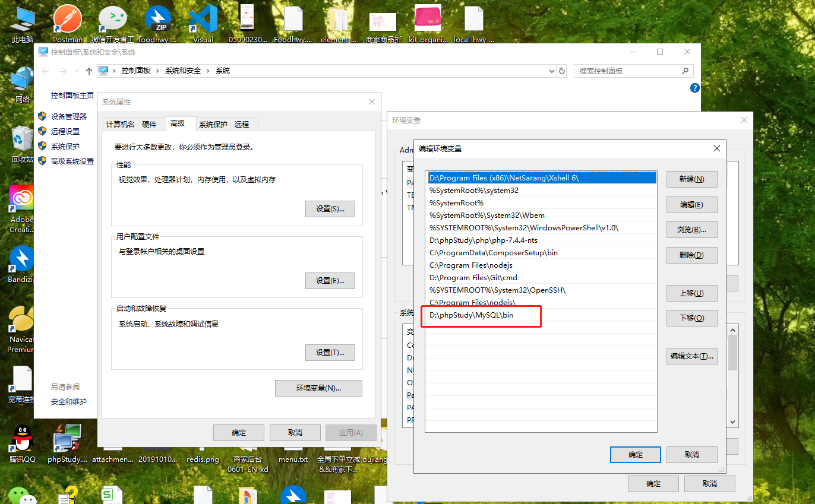Screen dimensions: 815x504
Task: Click 设置(T) under 启动和故障恢复
Action: tap(330, 352)
